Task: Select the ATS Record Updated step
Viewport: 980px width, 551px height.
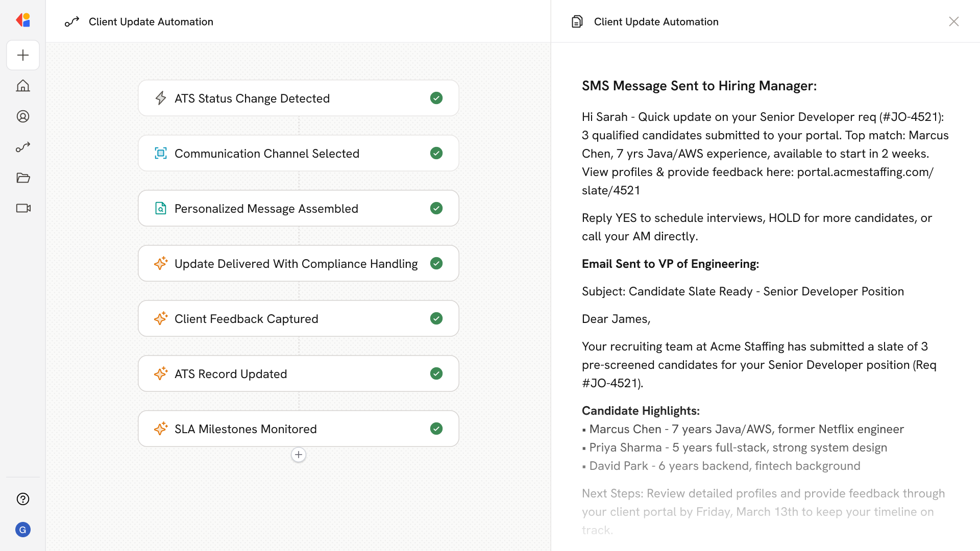Action: pos(298,373)
